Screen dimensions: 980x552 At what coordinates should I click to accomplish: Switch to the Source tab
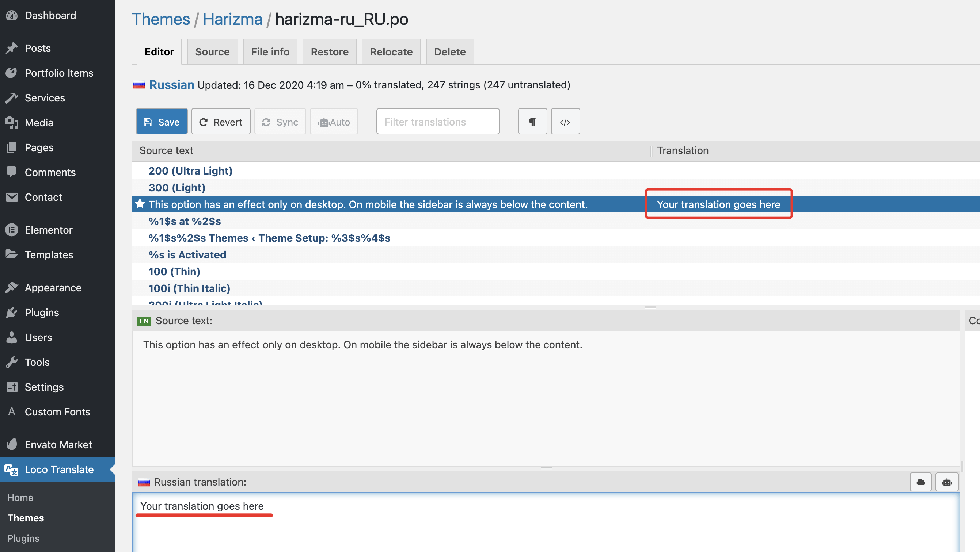point(212,52)
